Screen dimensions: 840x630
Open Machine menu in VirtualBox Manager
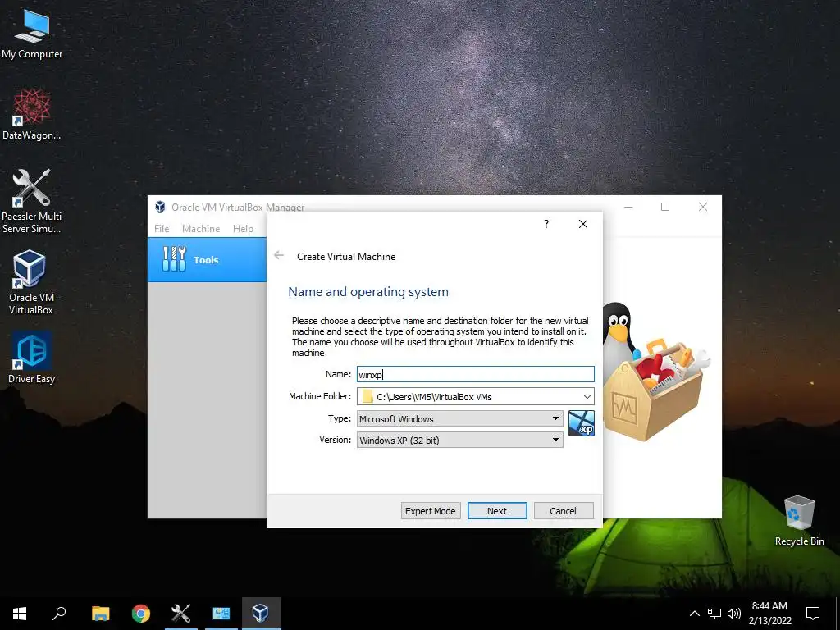(x=201, y=229)
